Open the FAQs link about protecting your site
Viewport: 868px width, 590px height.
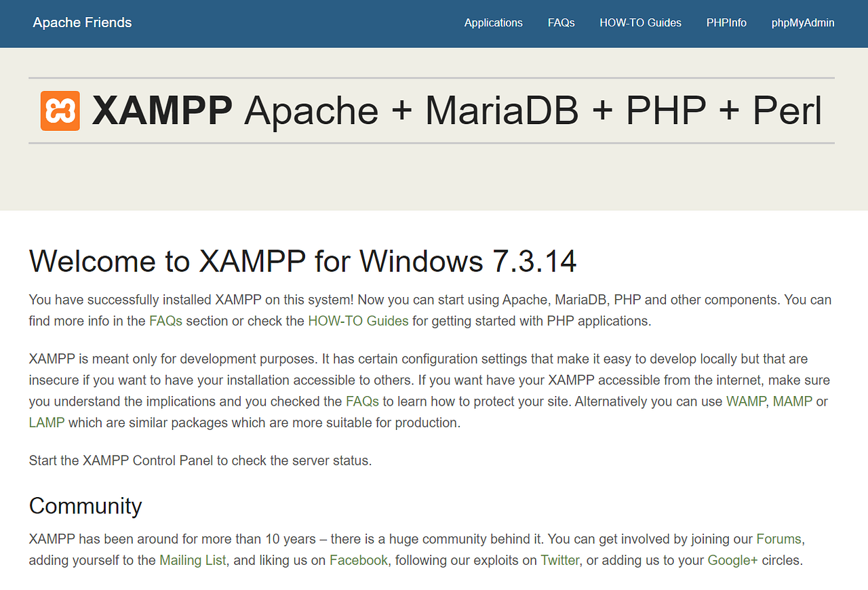click(x=362, y=401)
